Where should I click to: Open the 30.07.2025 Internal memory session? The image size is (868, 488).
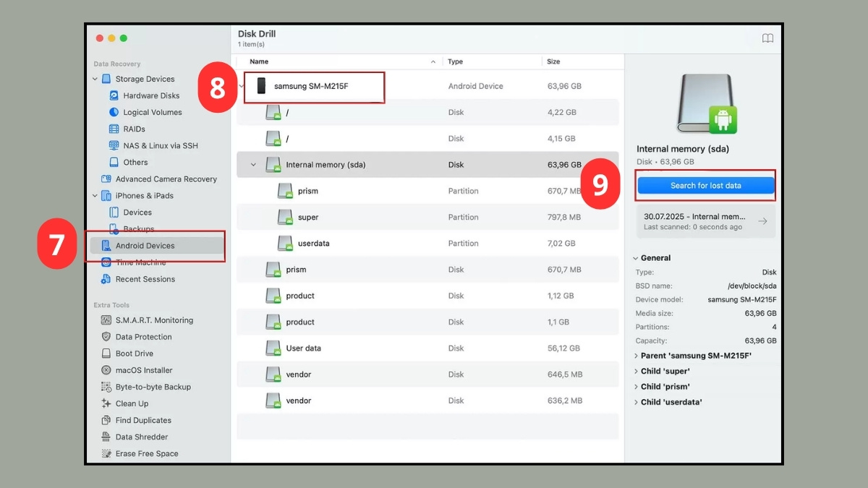(705, 221)
